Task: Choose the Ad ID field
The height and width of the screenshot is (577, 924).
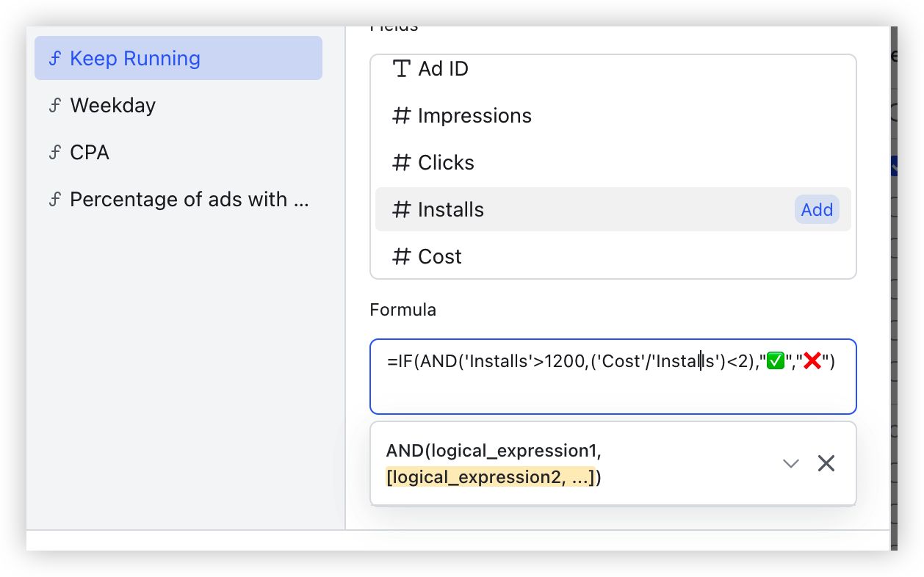Action: tap(443, 69)
